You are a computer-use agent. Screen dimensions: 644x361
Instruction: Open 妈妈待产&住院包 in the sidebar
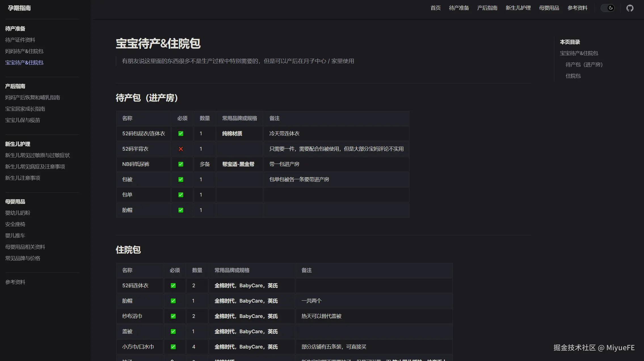(x=24, y=51)
